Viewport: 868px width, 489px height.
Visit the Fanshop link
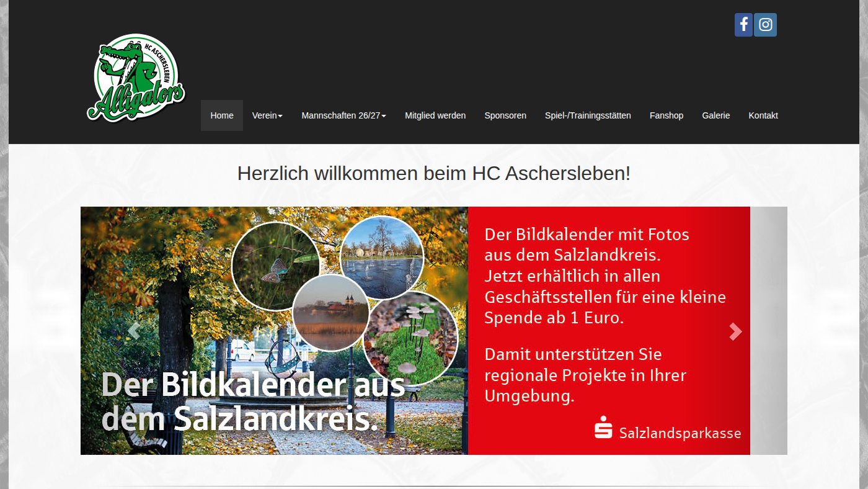(666, 115)
